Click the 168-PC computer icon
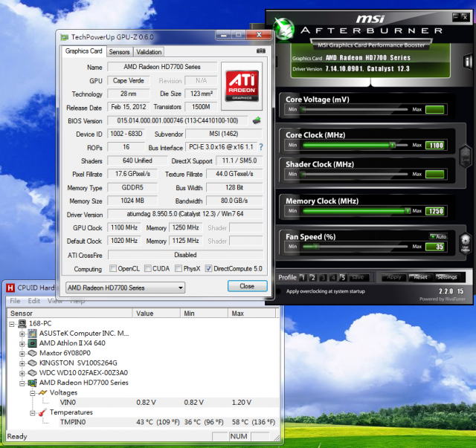 tap(22, 324)
